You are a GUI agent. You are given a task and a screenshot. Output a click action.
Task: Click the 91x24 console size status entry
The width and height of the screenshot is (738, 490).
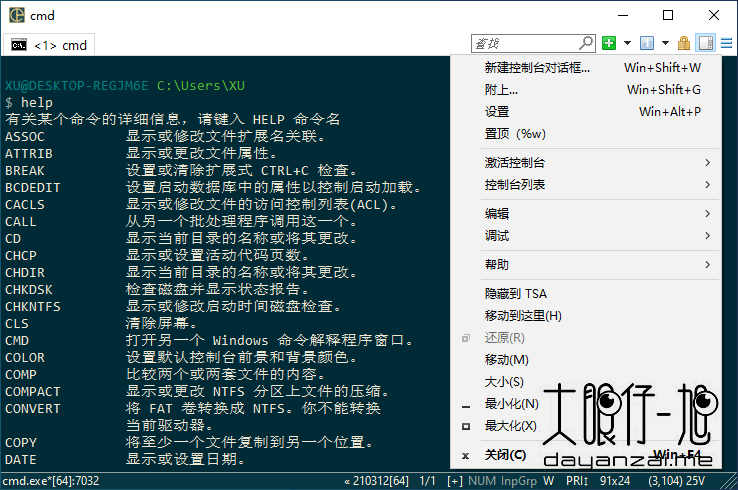point(615,481)
